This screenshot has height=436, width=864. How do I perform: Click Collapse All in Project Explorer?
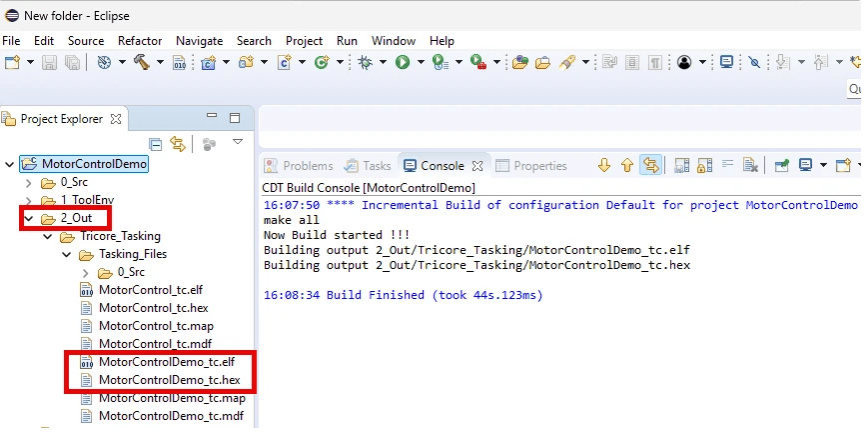(x=155, y=144)
